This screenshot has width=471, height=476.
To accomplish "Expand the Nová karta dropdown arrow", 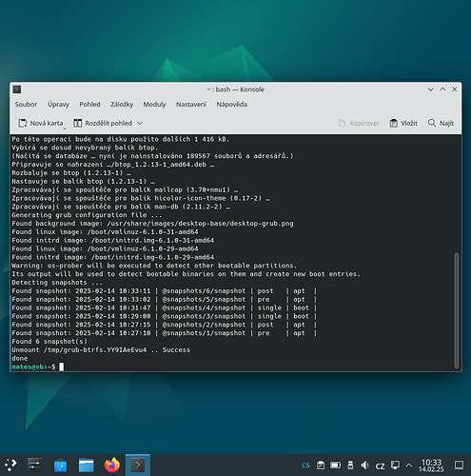I will [65, 129].
